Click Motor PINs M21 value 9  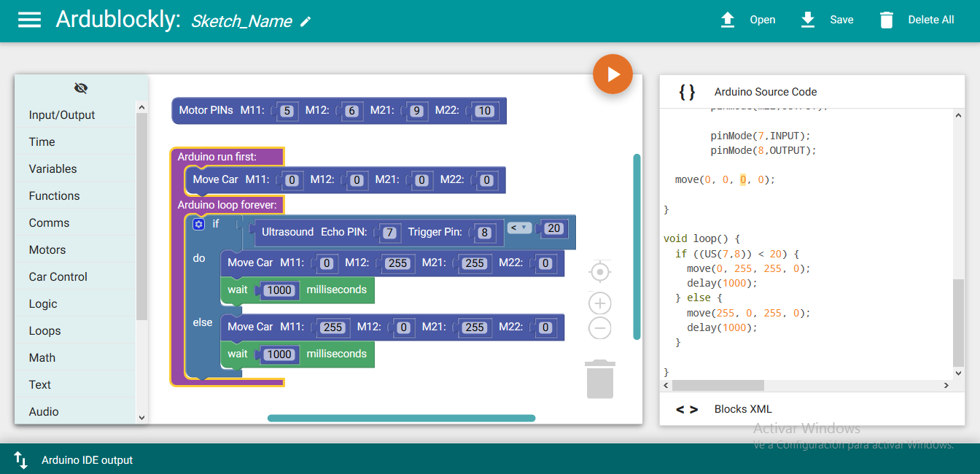click(416, 112)
